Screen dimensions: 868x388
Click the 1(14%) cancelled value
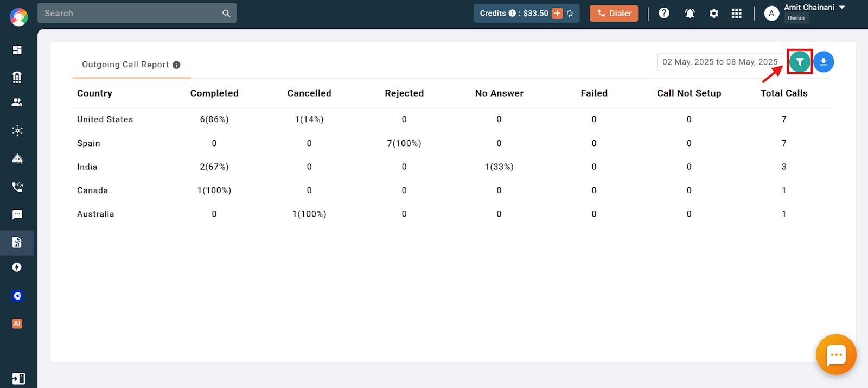pyautogui.click(x=309, y=119)
